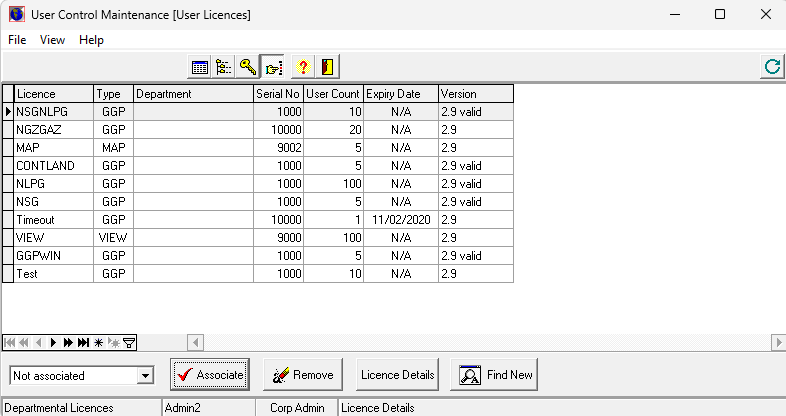The height and width of the screenshot is (416, 786).
Task: Click the User Count column header
Action: 333,94
